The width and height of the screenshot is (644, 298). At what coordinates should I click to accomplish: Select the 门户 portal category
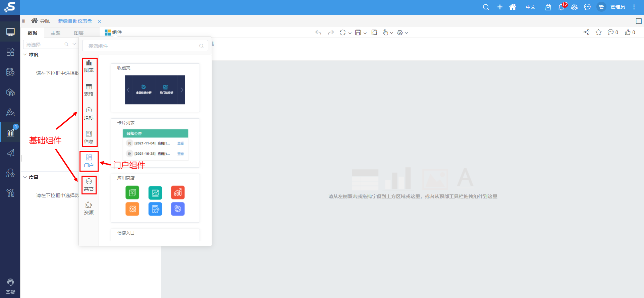(x=89, y=161)
